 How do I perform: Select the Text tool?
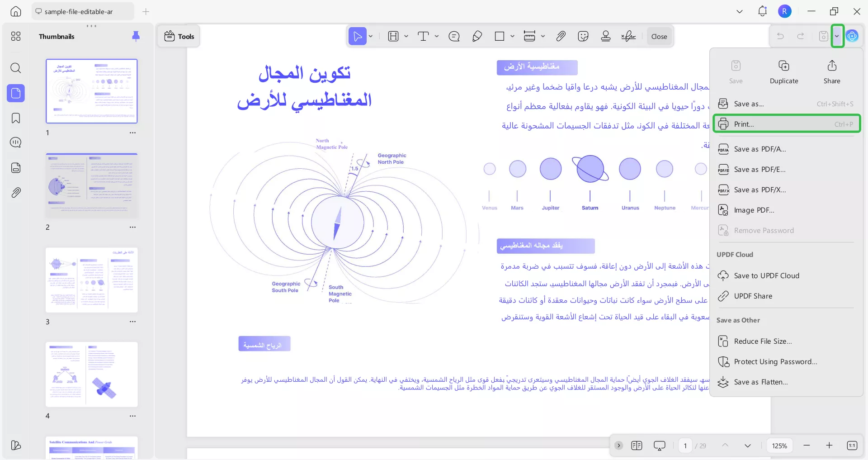point(423,36)
